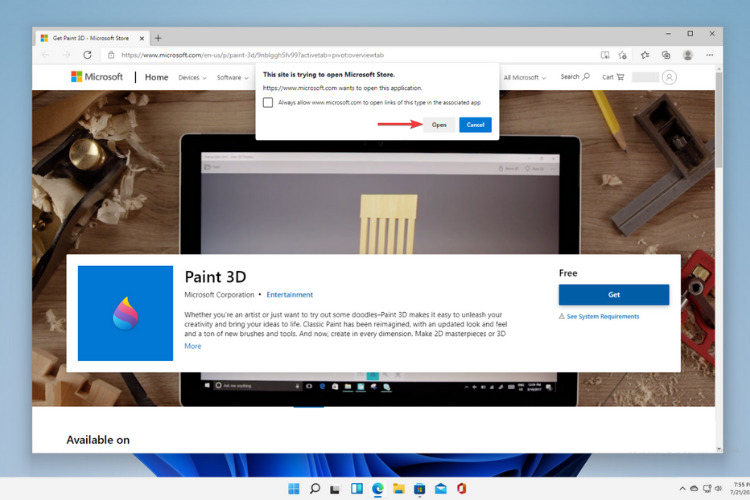Click the address bar URL
Image resolution: width=750 pixels, height=500 pixels.
tap(253, 55)
